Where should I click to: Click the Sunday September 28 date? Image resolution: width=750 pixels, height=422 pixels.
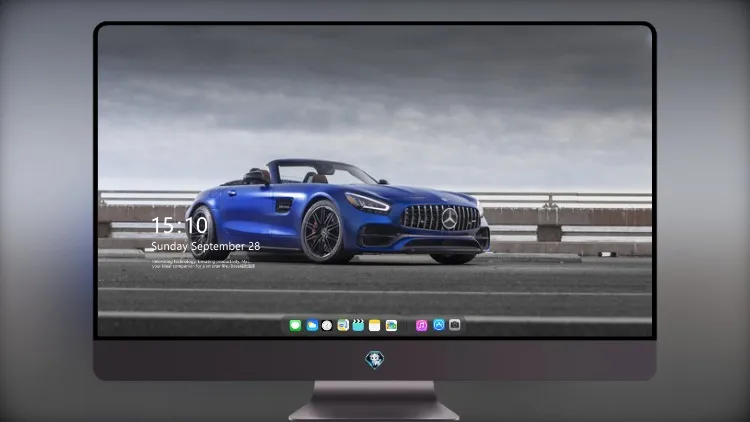click(206, 246)
